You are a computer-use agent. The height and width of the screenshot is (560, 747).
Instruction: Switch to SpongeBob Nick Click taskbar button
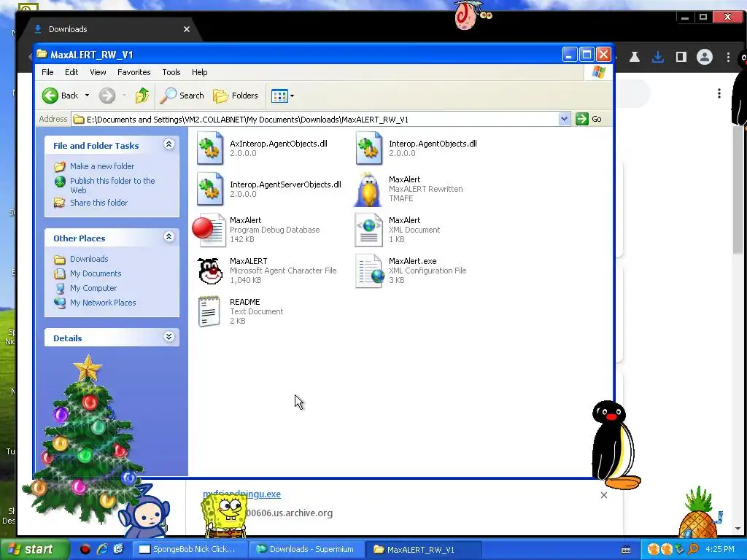coord(190,549)
